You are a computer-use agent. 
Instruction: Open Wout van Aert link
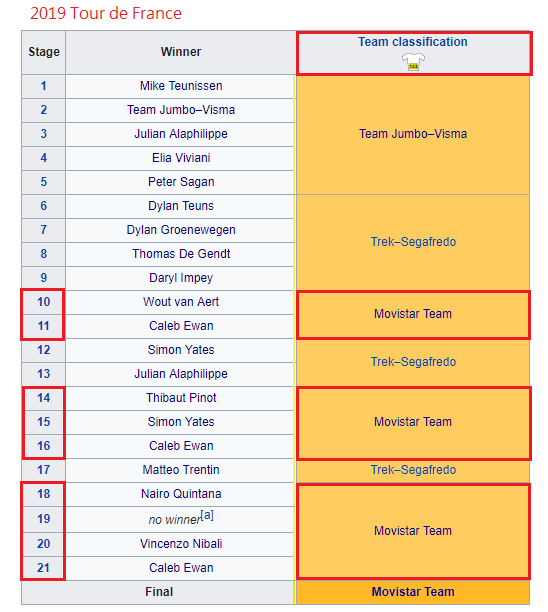point(181,302)
